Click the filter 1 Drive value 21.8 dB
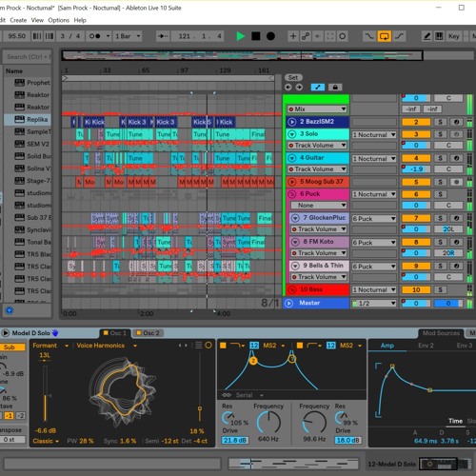 [x=235, y=440]
